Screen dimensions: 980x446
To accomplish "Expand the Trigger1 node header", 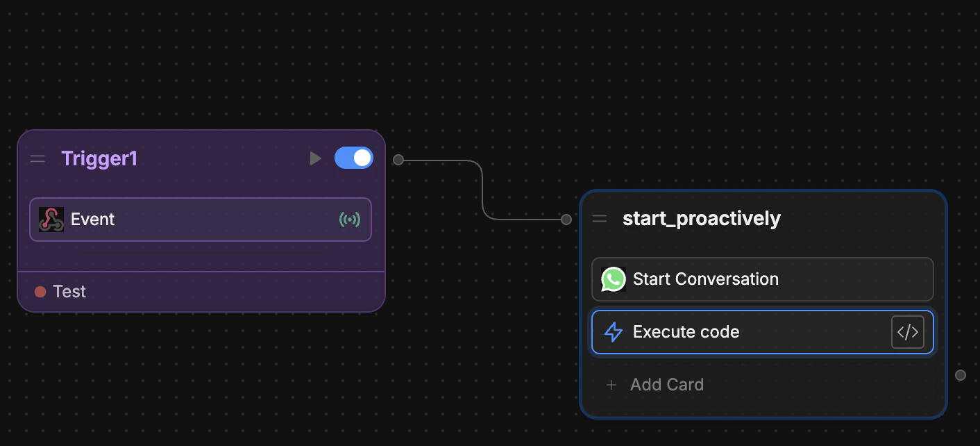I will point(201,158).
